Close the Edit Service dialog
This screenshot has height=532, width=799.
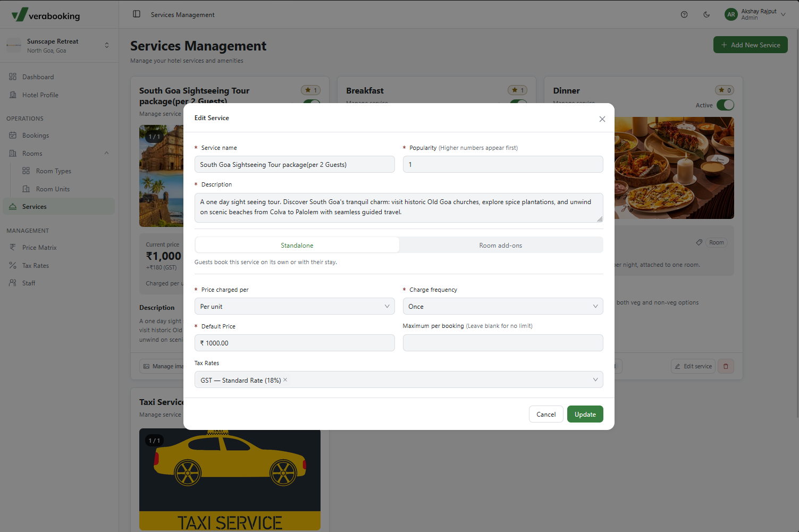[x=602, y=119]
